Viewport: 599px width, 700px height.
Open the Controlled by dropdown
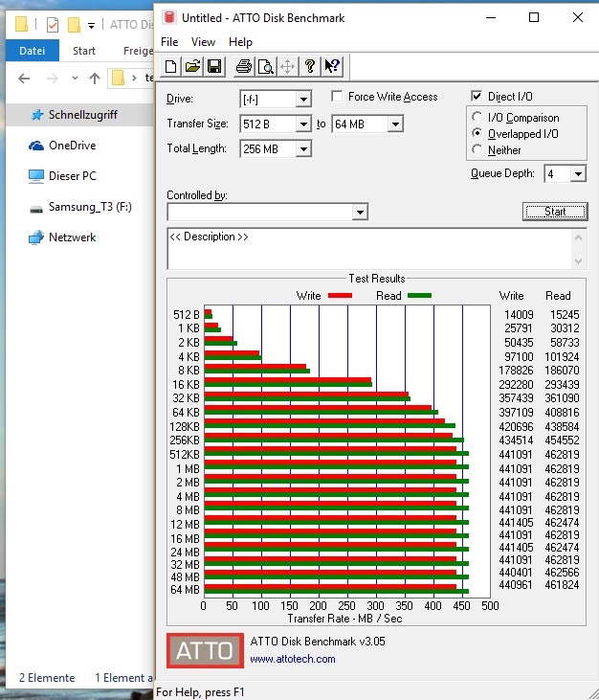[x=360, y=212]
